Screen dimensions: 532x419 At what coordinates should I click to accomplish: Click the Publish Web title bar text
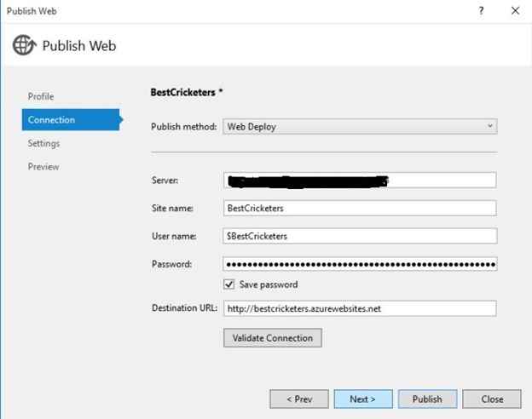(x=32, y=11)
